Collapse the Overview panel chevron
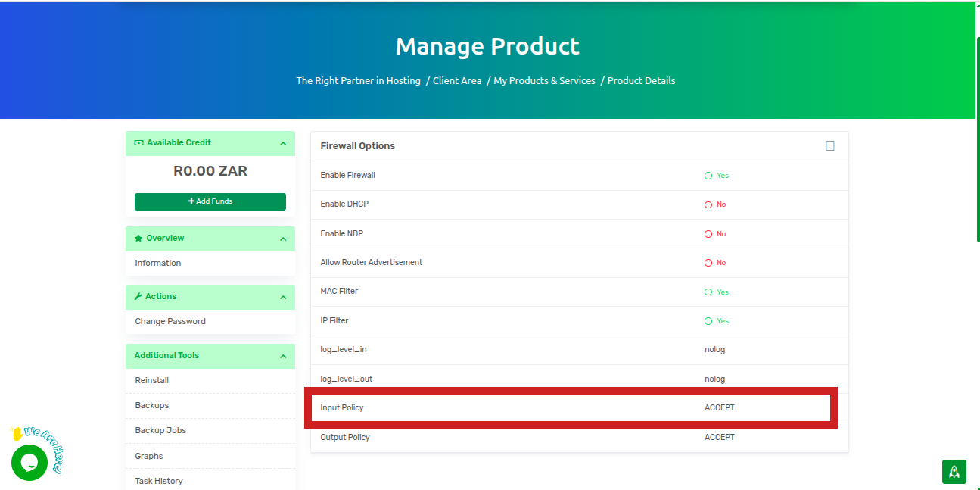Viewport: 980px width, 490px height. pyautogui.click(x=283, y=239)
